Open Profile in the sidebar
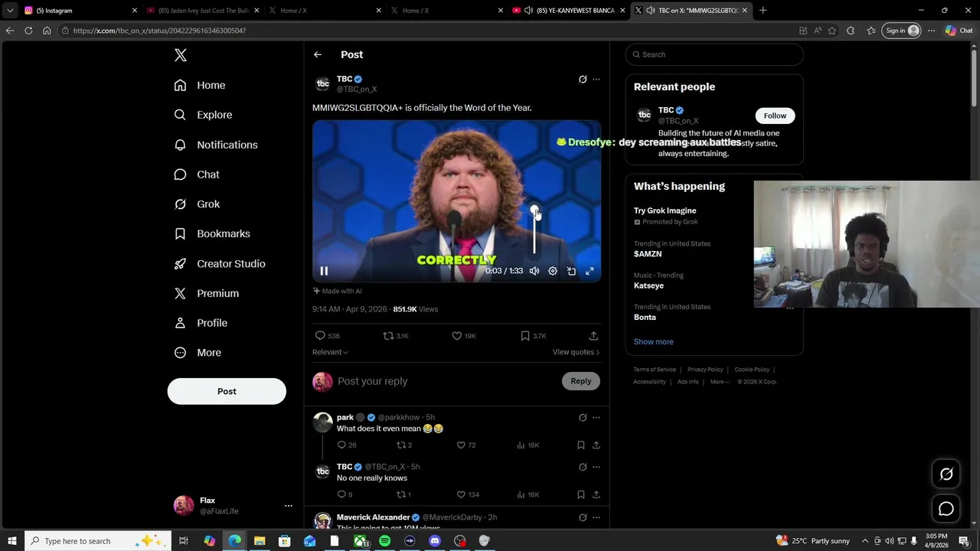The image size is (980, 551). [x=201, y=323]
